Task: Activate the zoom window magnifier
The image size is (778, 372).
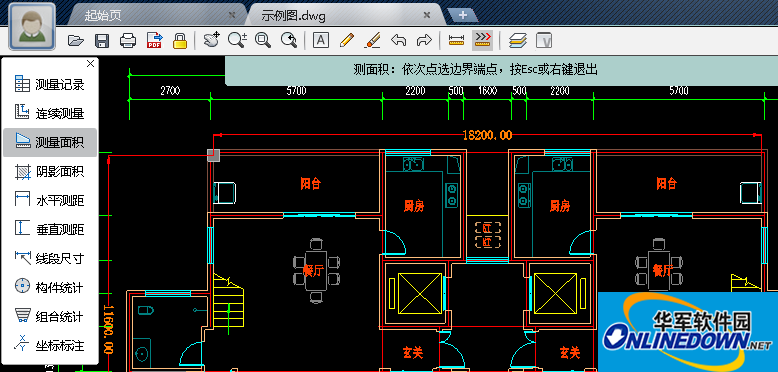Action: click(x=263, y=40)
